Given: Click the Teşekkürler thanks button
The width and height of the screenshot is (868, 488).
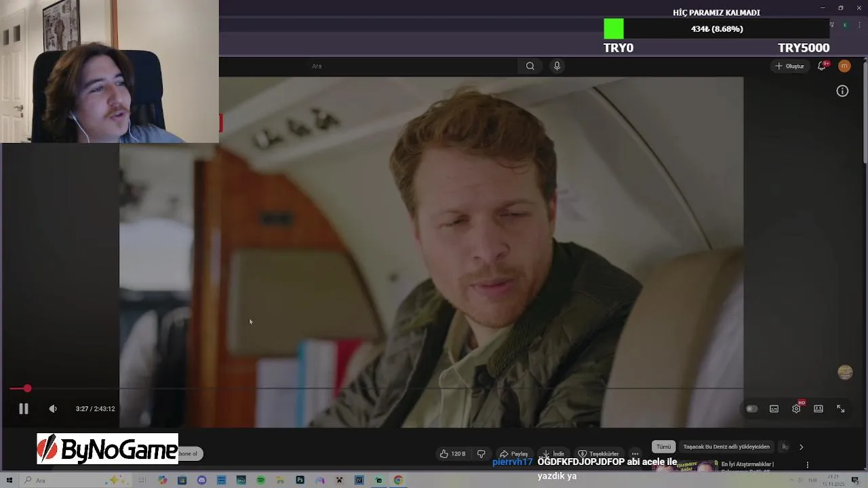Looking at the screenshot, I should click(598, 453).
